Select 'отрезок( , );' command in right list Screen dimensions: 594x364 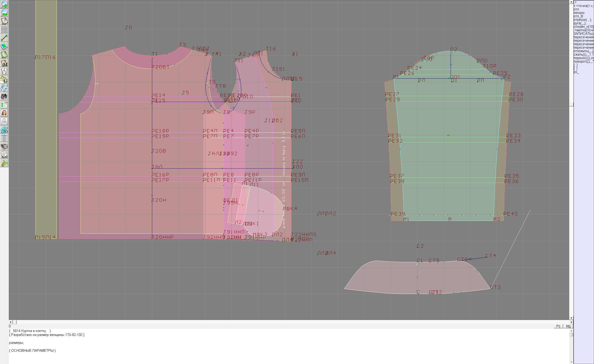[x=582, y=20]
